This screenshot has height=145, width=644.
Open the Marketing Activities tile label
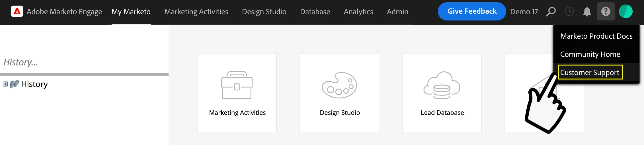(x=237, y=113)
